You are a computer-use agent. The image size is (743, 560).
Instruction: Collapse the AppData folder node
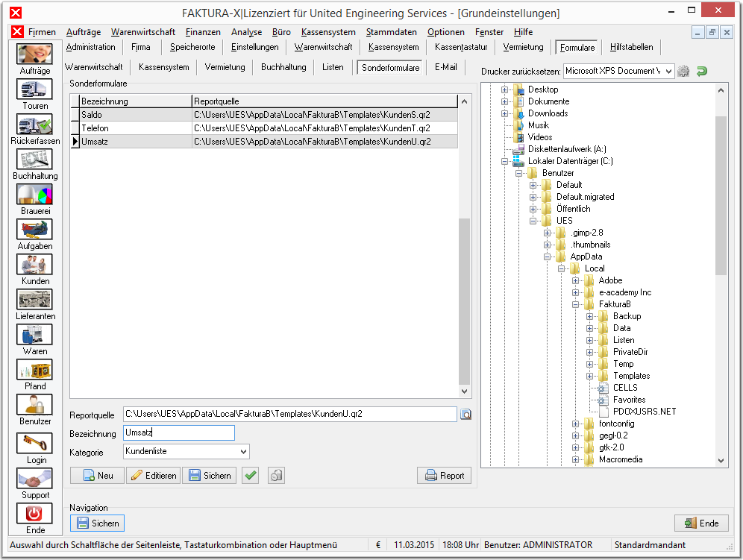pos(548,257)
